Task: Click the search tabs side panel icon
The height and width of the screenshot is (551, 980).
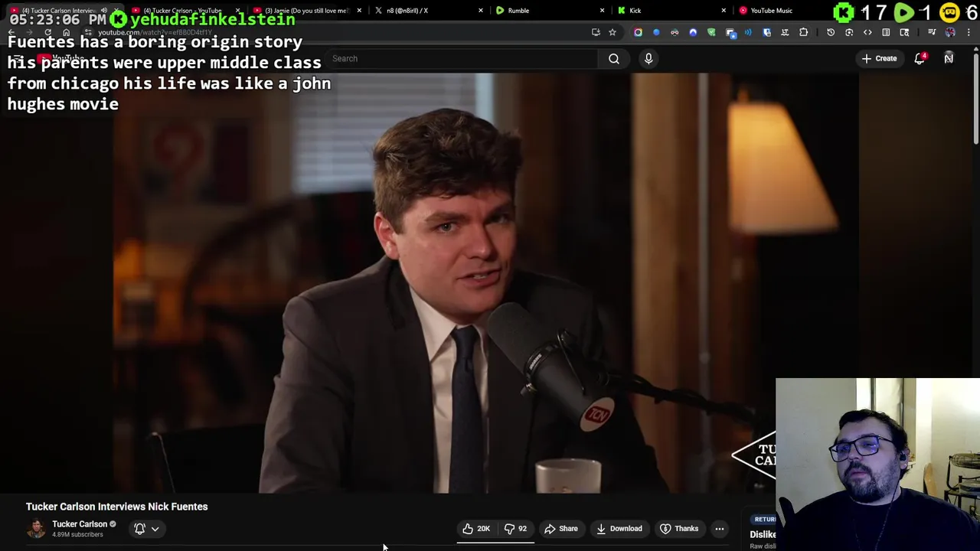Action: pos(904,32)
